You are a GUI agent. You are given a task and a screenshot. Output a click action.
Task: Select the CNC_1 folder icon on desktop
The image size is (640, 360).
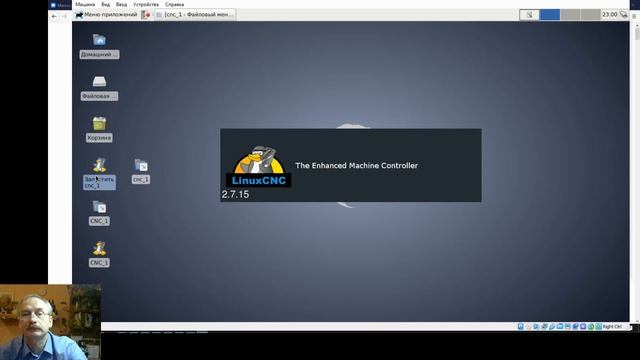(99, 213)
